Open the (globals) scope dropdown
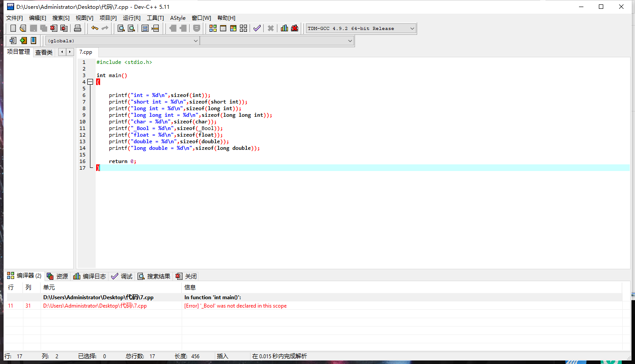The height and width of the screenshot is (364, 635). (123, 41)
